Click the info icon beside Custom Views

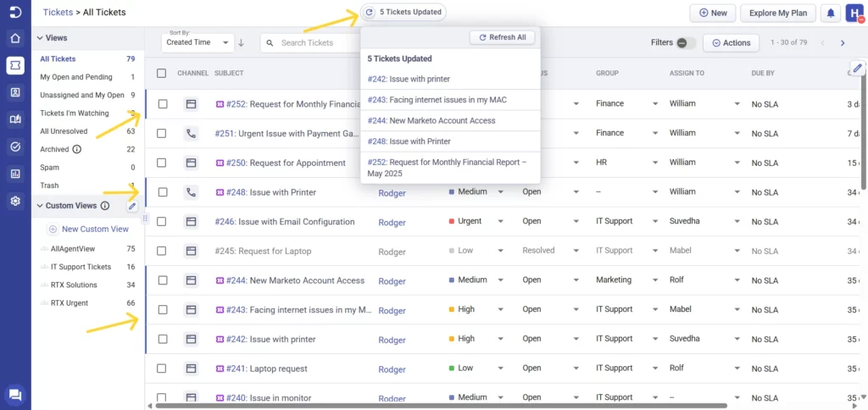tap(104, 206)
